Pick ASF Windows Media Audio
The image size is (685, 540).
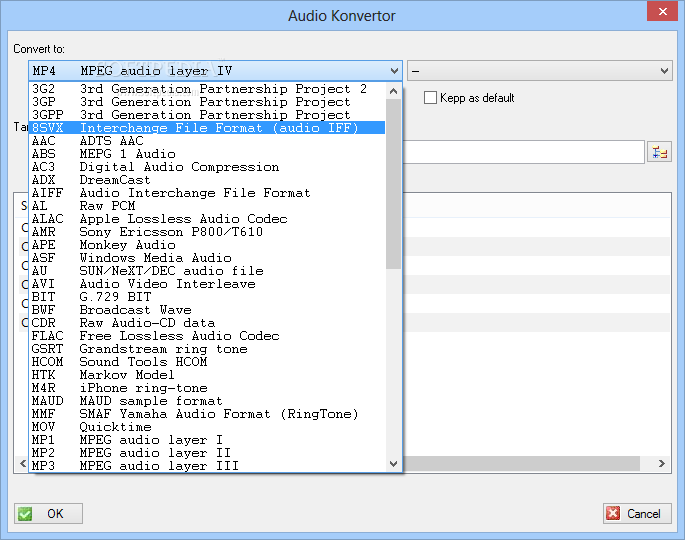pyautogui.click(x=207, y=258)
